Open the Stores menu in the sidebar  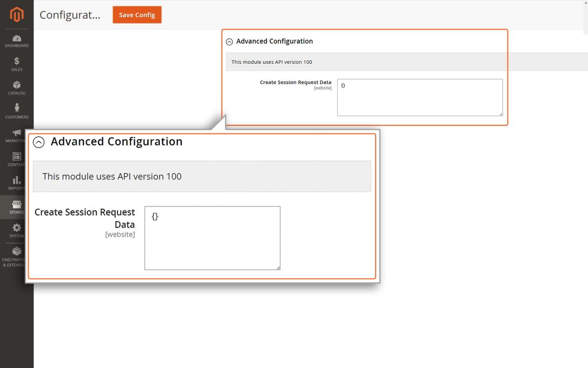click(x=16, y=207)
